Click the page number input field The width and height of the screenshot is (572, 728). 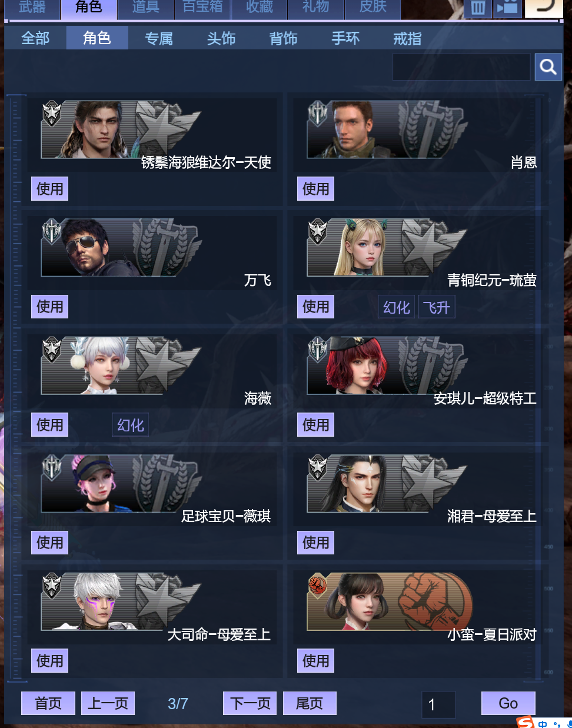click(438, 704)
